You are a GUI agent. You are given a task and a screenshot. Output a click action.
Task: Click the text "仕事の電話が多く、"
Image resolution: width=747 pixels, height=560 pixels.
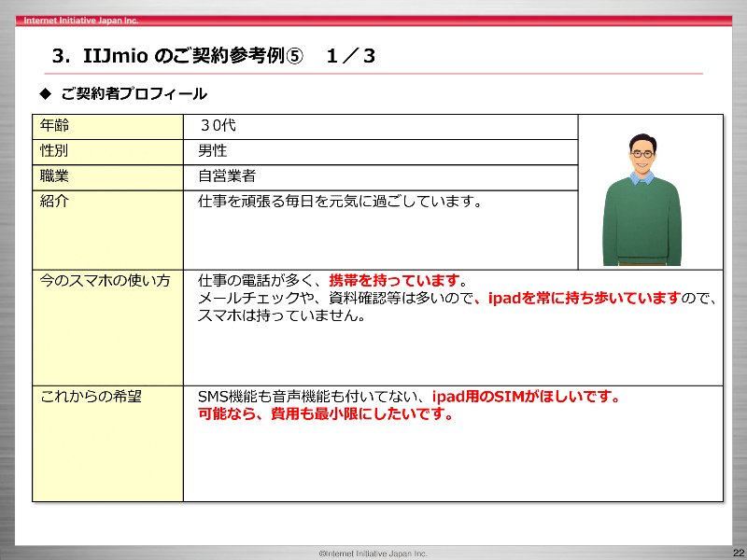coord(263,280)
